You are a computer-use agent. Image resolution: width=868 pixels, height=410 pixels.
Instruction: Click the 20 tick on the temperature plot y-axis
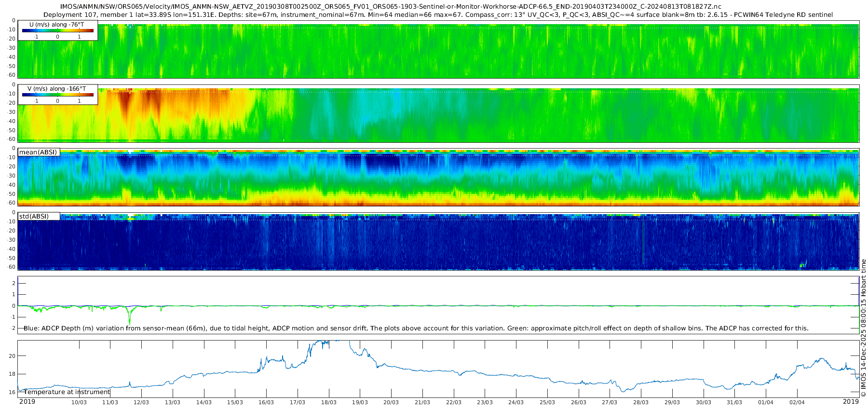[12, 356]
